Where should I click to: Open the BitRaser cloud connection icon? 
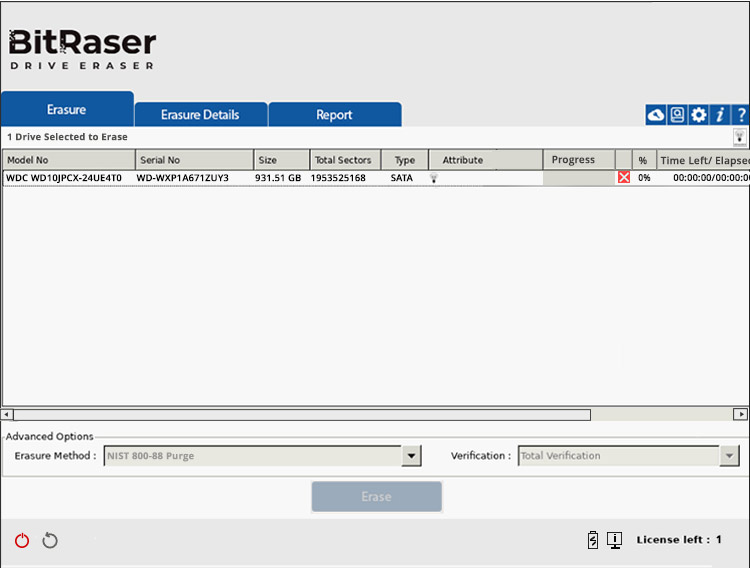point(656,115)
